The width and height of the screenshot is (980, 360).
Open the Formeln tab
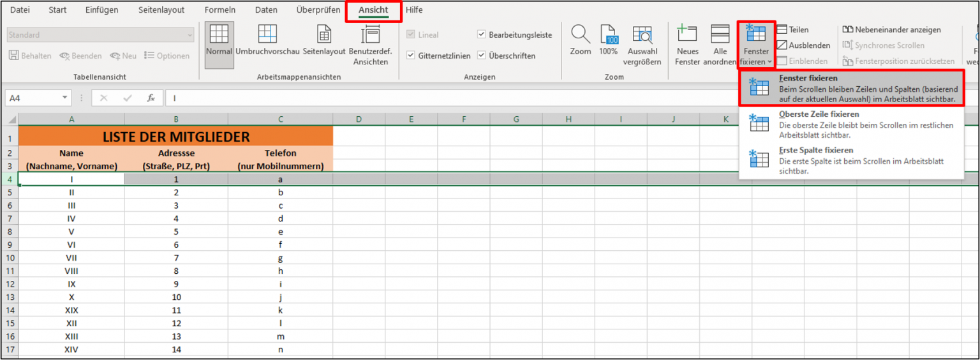click(x=220, y=10)
